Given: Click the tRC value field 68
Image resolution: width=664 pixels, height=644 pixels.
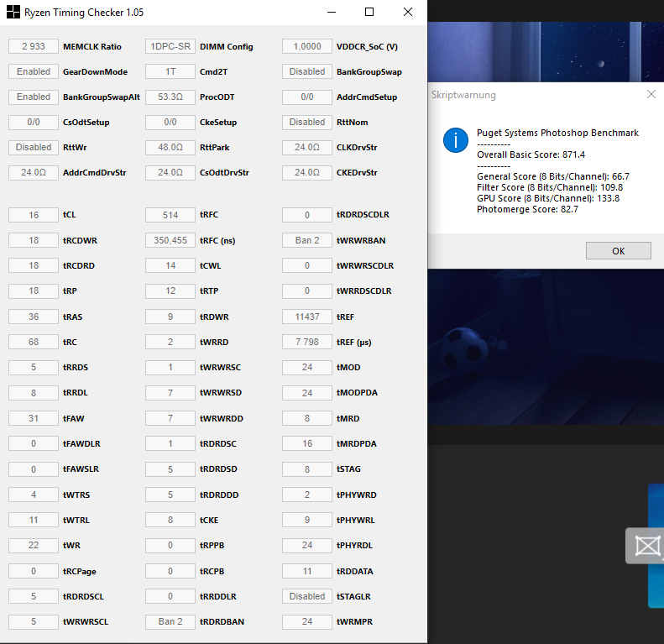Looking at the screenshot, I should point(34,342).
